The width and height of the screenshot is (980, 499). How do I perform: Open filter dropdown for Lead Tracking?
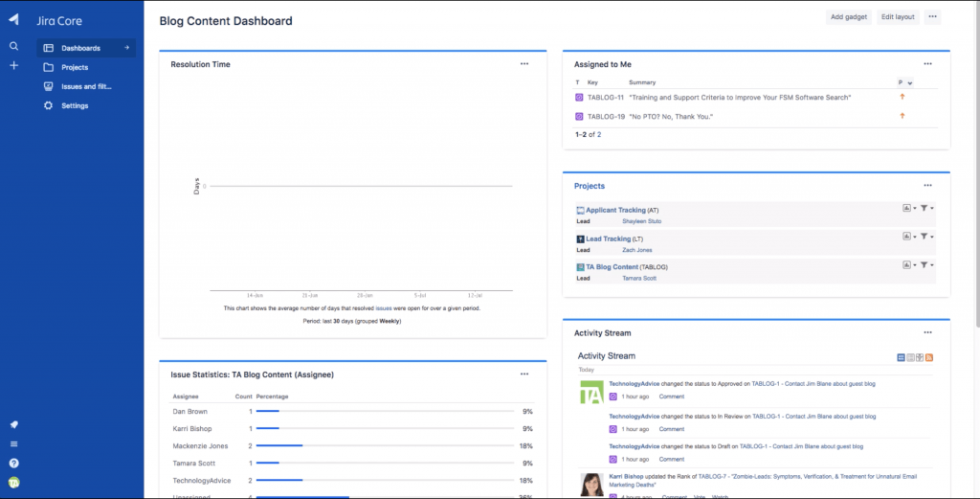click(926, 237)
